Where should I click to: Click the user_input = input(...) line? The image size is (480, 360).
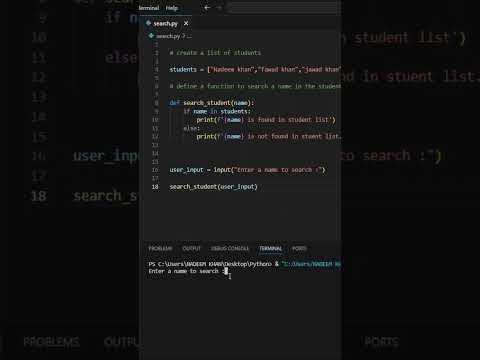pyautogui.click(x=247, y=170)
